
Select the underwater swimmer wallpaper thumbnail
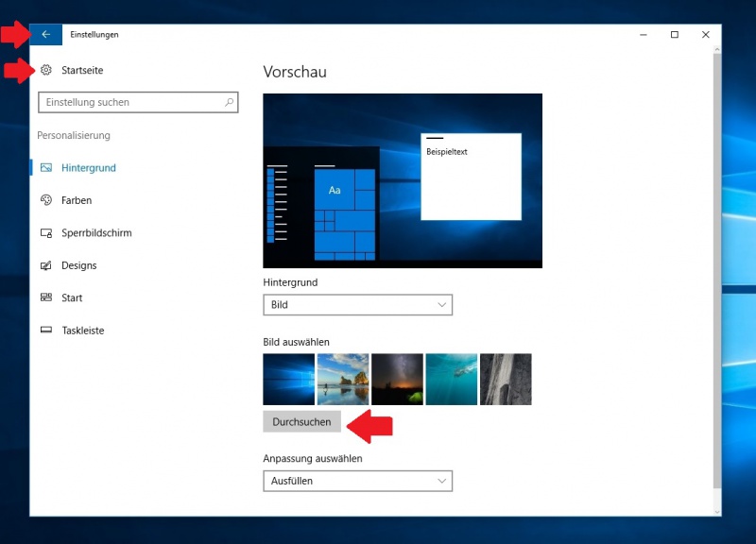pos(452,380)
